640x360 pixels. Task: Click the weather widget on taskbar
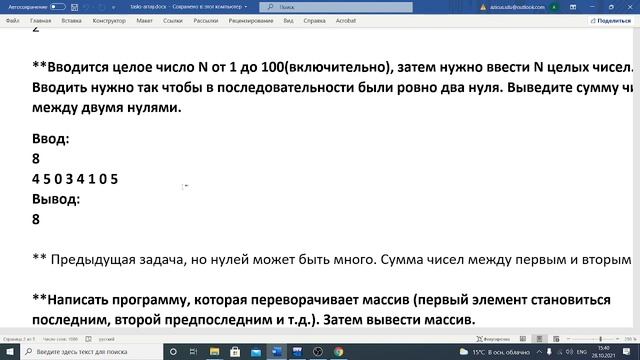coord(494,351)
